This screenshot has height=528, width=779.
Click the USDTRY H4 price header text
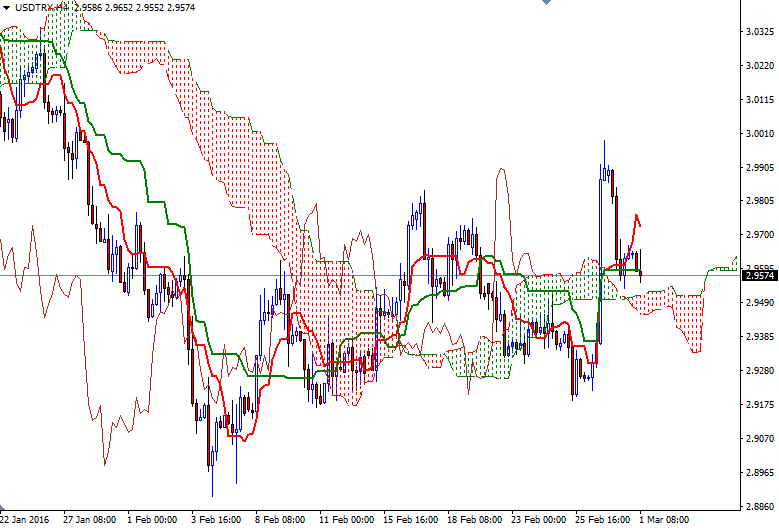[105, 7]
